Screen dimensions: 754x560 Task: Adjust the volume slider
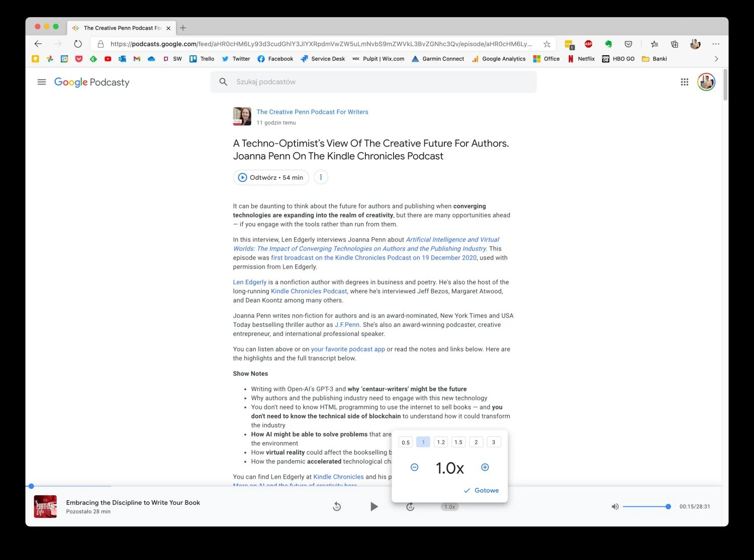pyautogui.click(x=647, y=507)
